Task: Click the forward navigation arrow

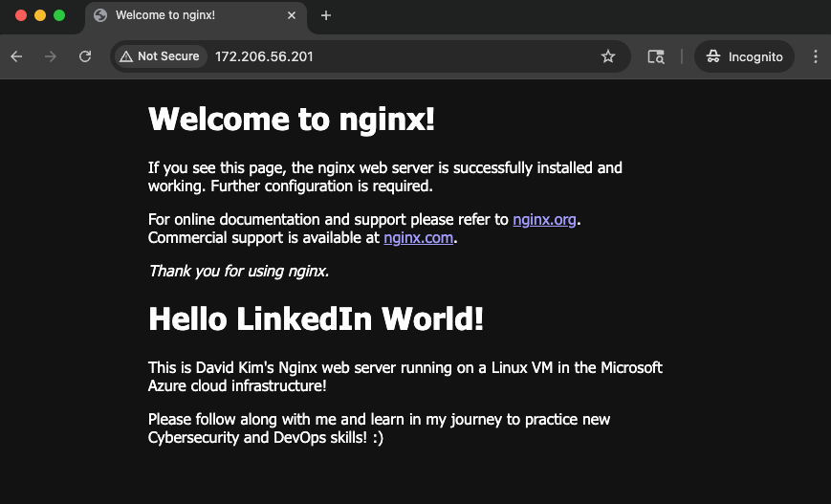Action: tap(51, 56)
